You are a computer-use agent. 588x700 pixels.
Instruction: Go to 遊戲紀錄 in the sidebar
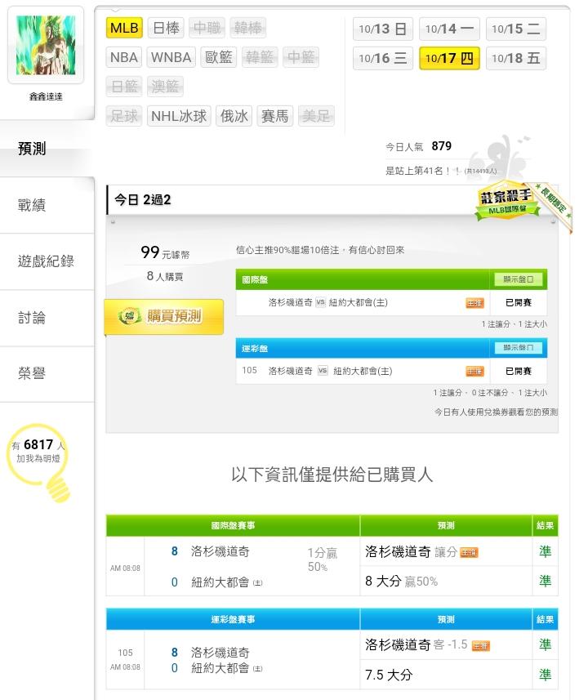point(46,261)
